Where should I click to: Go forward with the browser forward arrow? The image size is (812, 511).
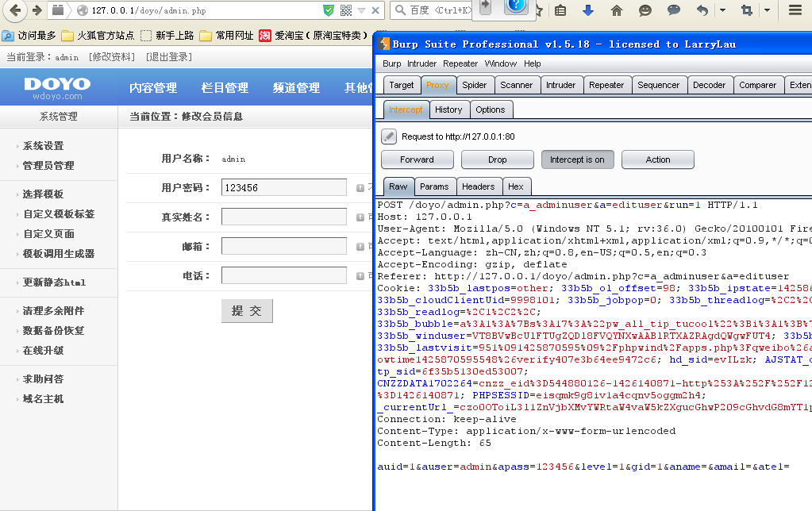coord(37,10)
